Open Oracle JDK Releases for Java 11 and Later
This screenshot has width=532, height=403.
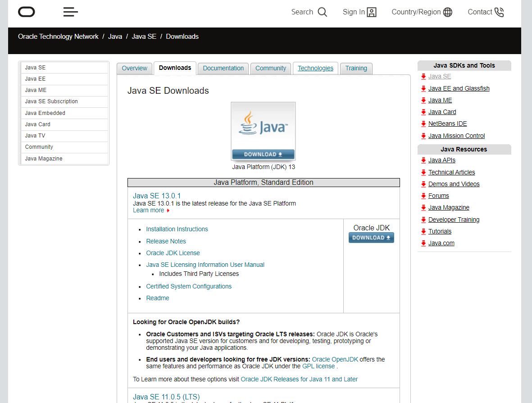click(299, 379)
